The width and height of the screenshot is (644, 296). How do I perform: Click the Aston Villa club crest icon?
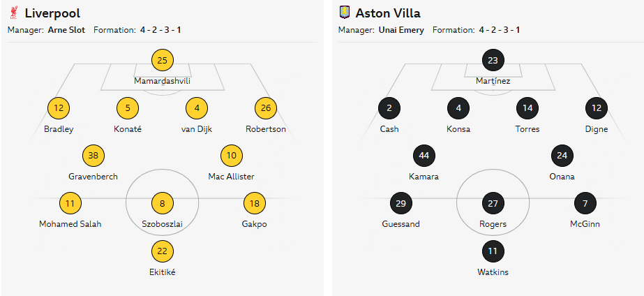[x=343, y=13]
